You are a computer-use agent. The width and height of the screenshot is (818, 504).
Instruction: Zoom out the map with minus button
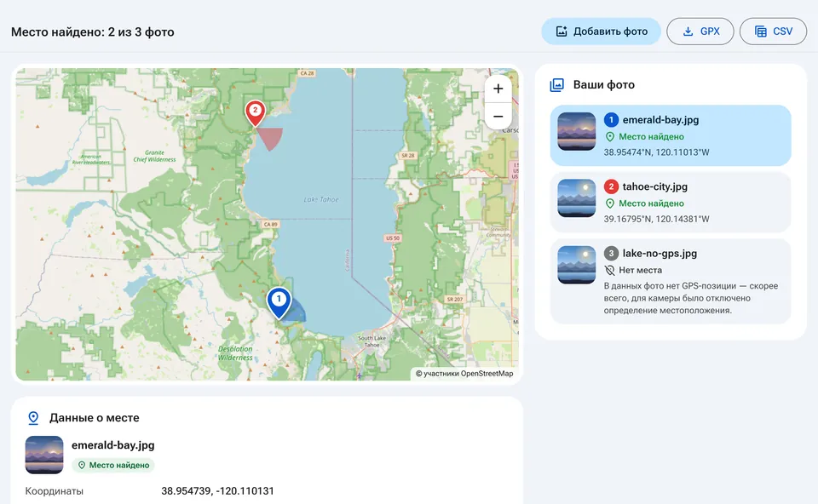click(x=498, y=117)
